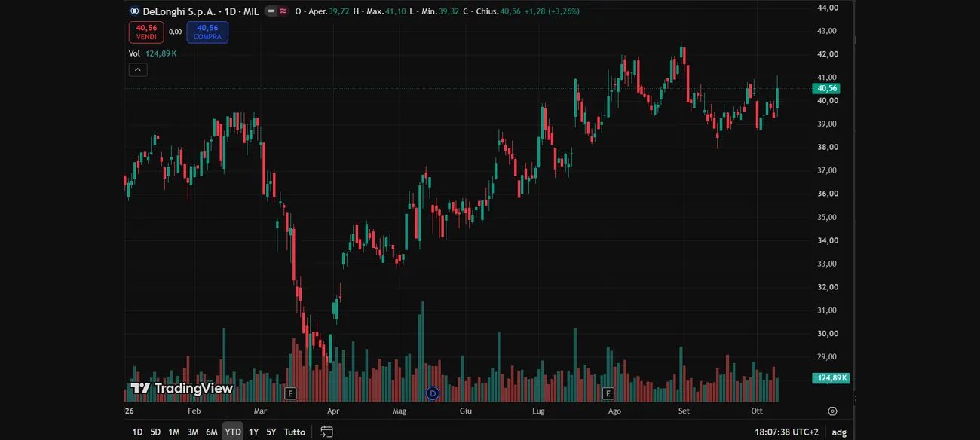Select the 1D time range
This screenshot has width=980, height=440.
click(x=137, y=432)
